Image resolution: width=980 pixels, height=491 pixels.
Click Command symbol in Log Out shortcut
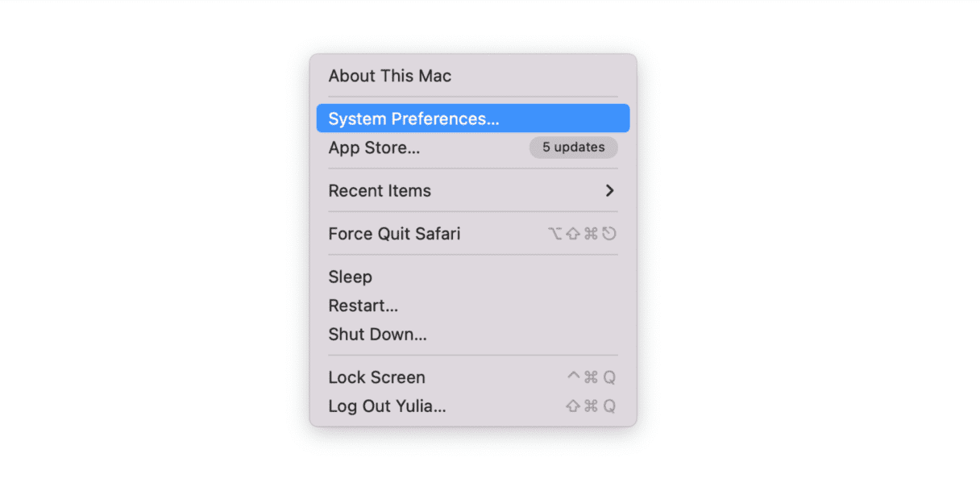coord(591,406)
